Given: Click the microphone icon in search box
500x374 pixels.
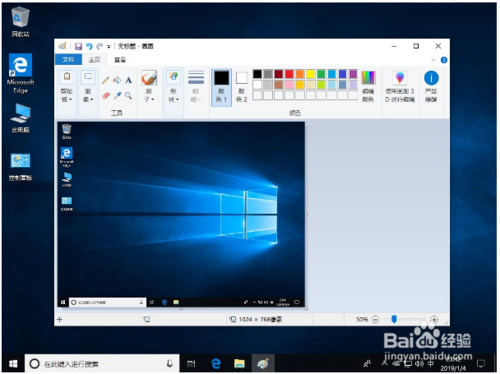Looking at the screenshot, I should tap(169, 363).
